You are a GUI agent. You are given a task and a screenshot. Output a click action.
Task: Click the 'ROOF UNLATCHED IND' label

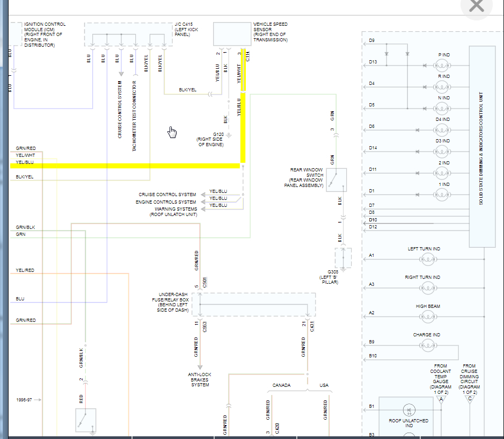[x=408, y=423]
